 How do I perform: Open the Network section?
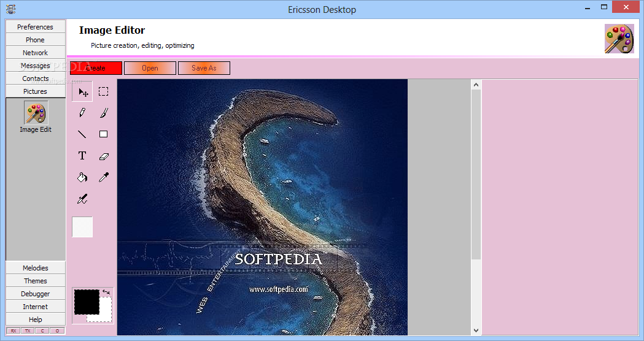(36, 53)
